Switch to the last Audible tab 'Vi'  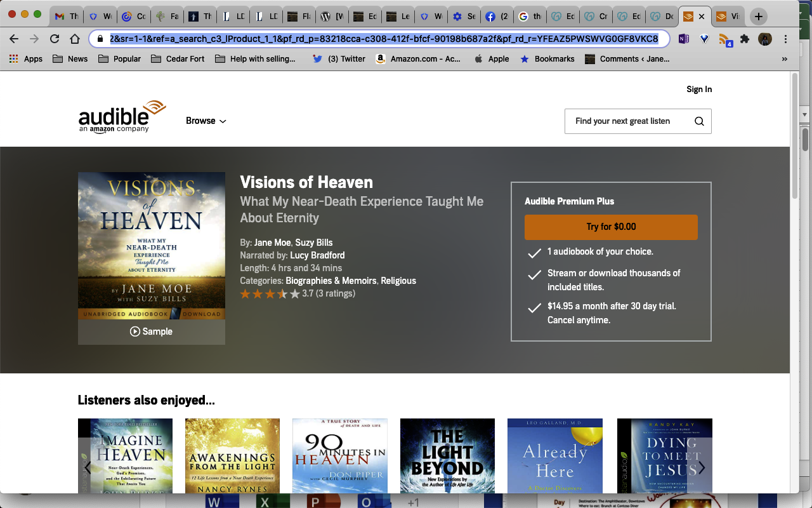tap(729, 17)
